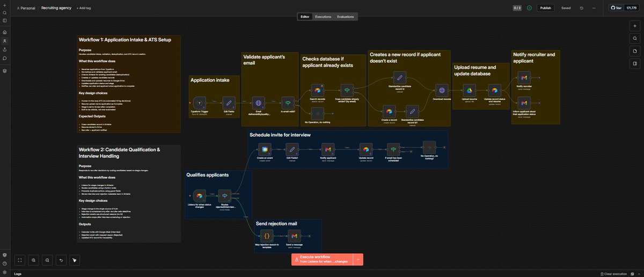644x277 pixels.
Task: Open the person icon in left sidebar
Action: [x=4, y=41]
